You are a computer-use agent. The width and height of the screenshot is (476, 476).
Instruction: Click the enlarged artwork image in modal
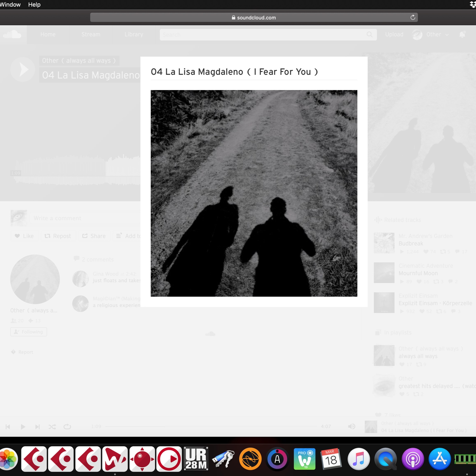pyautogui.click(x=254, y=193)
